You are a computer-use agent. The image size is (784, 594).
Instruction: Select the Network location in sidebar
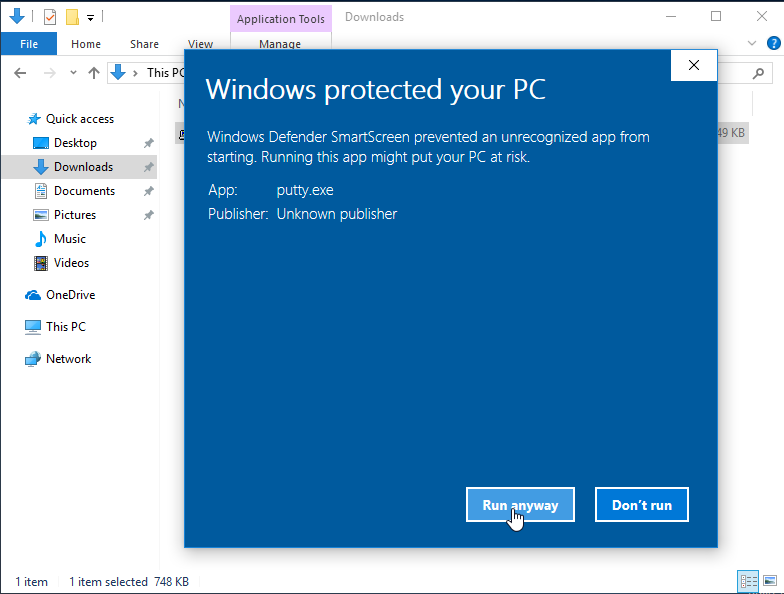pos(68,359)
